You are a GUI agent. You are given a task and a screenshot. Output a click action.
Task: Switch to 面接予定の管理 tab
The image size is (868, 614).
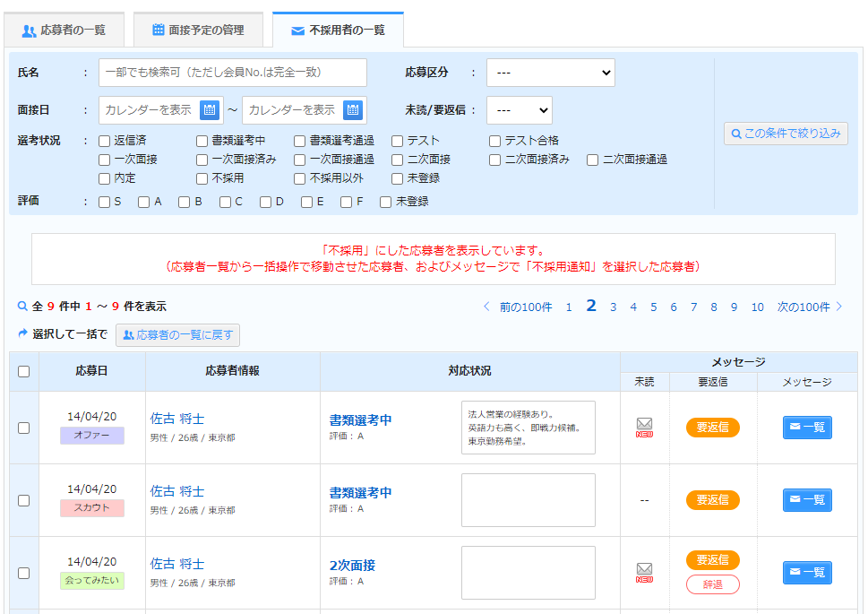tap(198, 30)
